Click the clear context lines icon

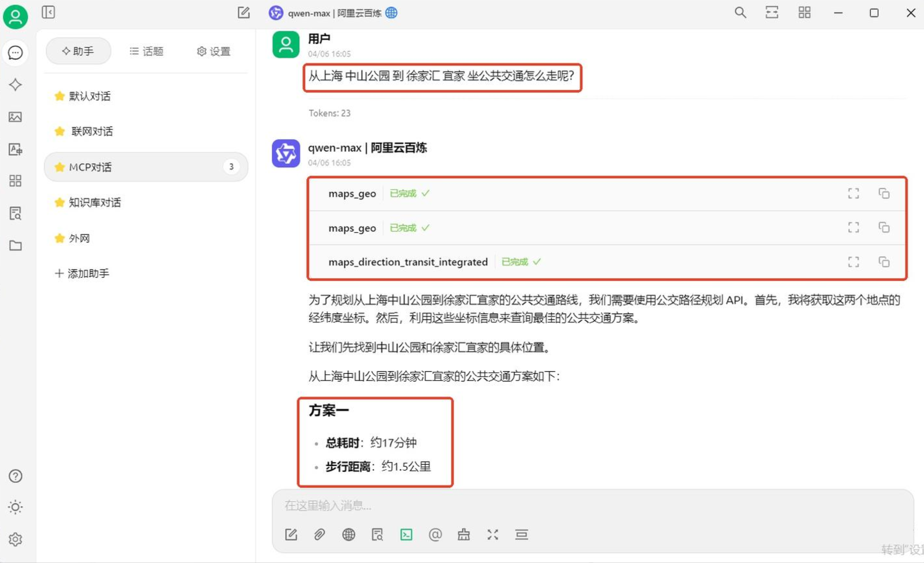click(x=522, y=534)
